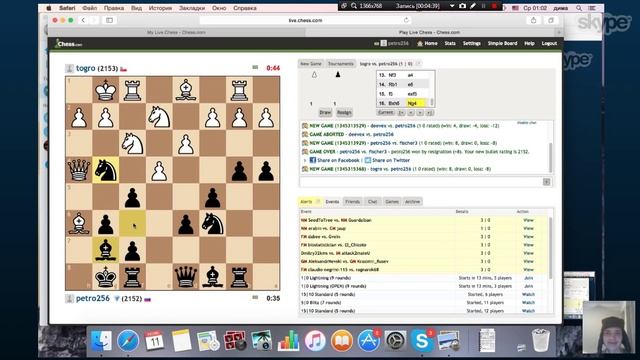Go to the first move of the game
Image resolution: width=640 pixels, height=360 pixels.
[402, 112]
